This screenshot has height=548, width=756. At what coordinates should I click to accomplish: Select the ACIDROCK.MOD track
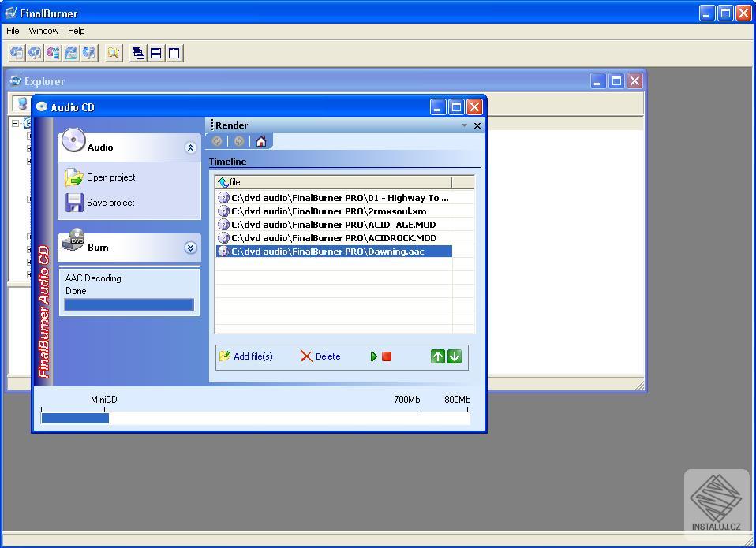tap(334, 238)
